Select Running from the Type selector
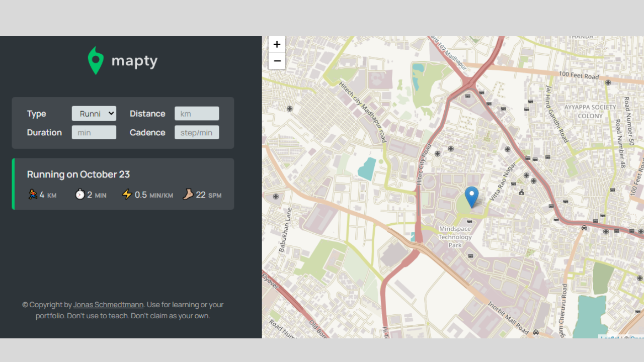This screenshot has height=362, width=644. (94, 113)
